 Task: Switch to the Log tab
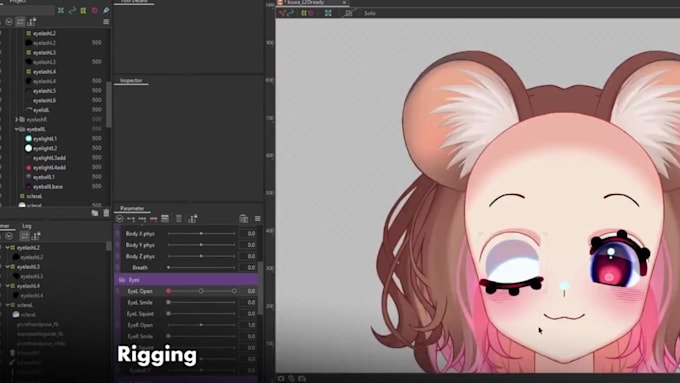(x=27, y=226)
